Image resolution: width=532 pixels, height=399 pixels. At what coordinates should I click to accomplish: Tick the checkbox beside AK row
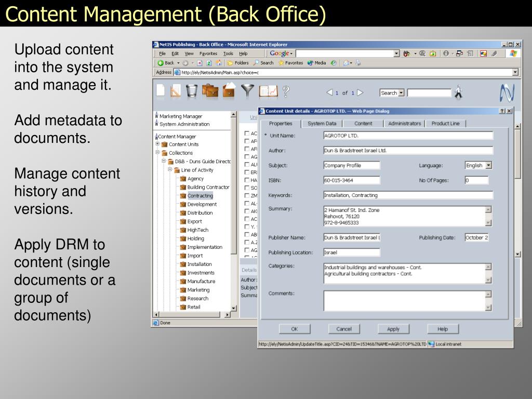[x=247, y=211]
